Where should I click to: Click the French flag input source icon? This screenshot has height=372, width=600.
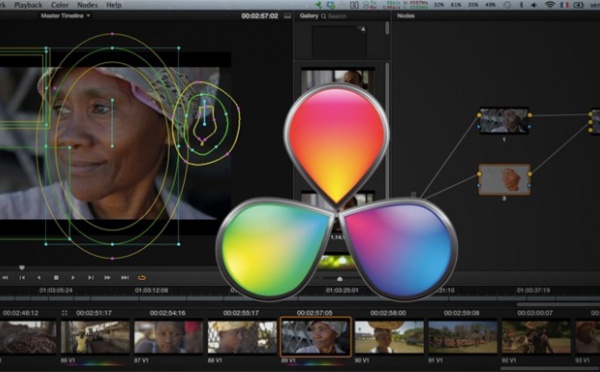(564, 5)
